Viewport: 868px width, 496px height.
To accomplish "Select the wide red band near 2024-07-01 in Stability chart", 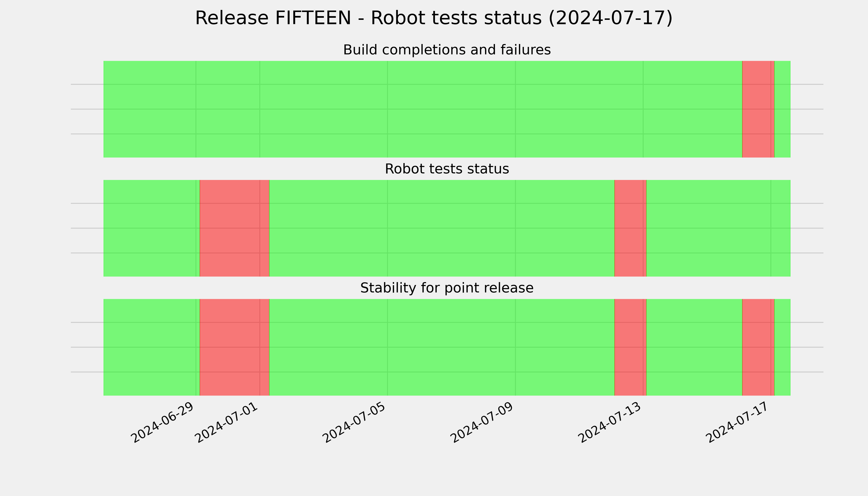I will [x=234, y=347].
